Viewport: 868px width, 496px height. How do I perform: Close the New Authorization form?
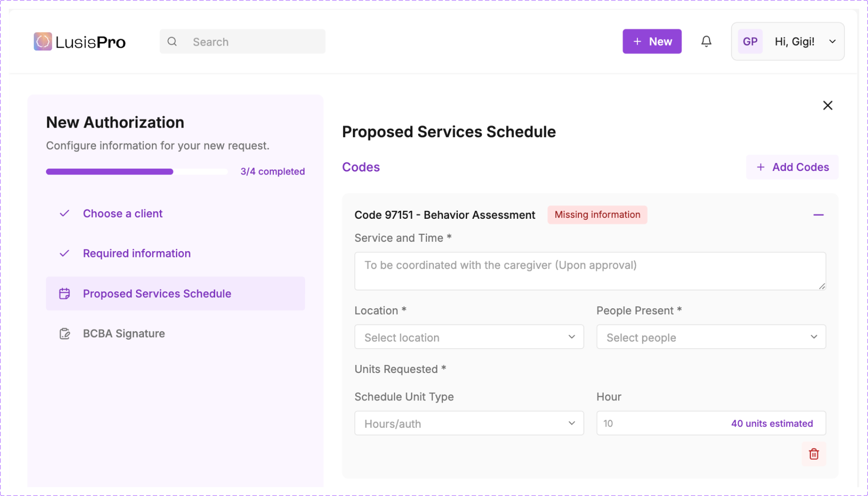[827, 105]
